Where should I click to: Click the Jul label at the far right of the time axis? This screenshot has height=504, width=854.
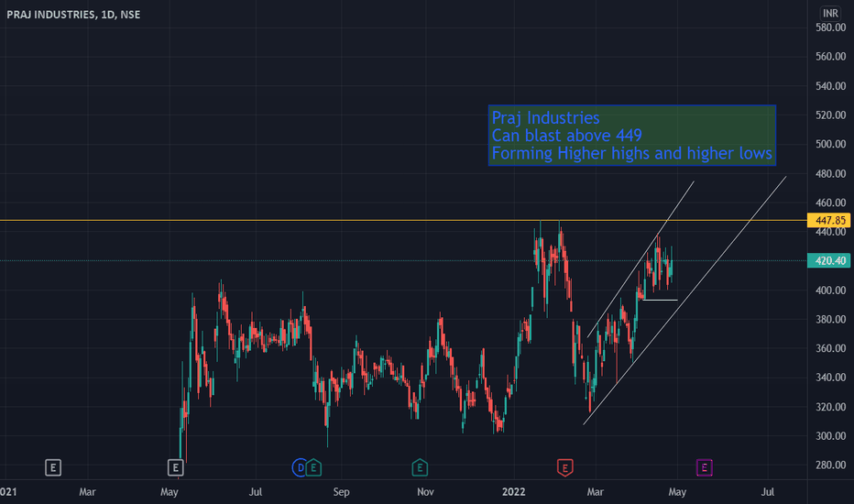(767, 492)
